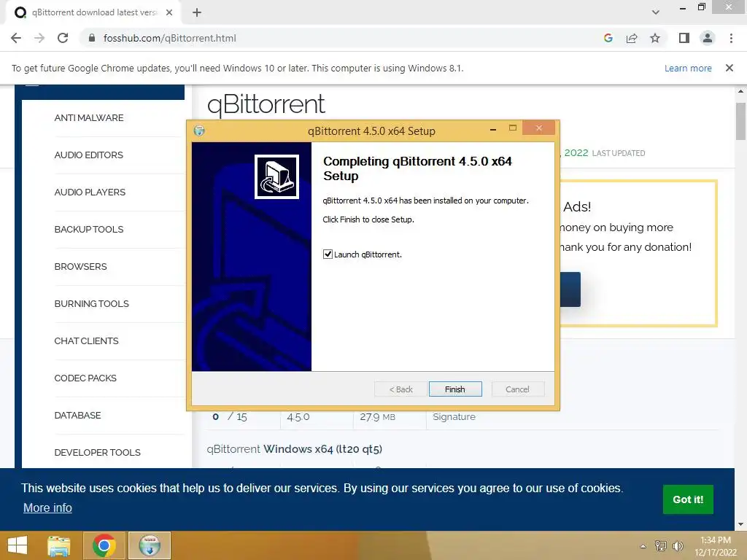Click Finish to close qBittorrent Setup
The width and height of the screenshot is (747, 560).
tap(455, 389)
